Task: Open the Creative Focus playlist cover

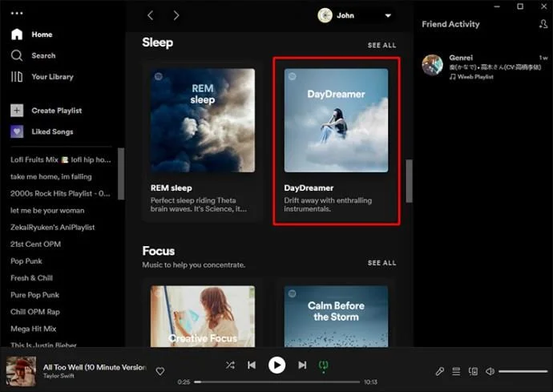Action: pyautogui.click(x=203, y=317)
